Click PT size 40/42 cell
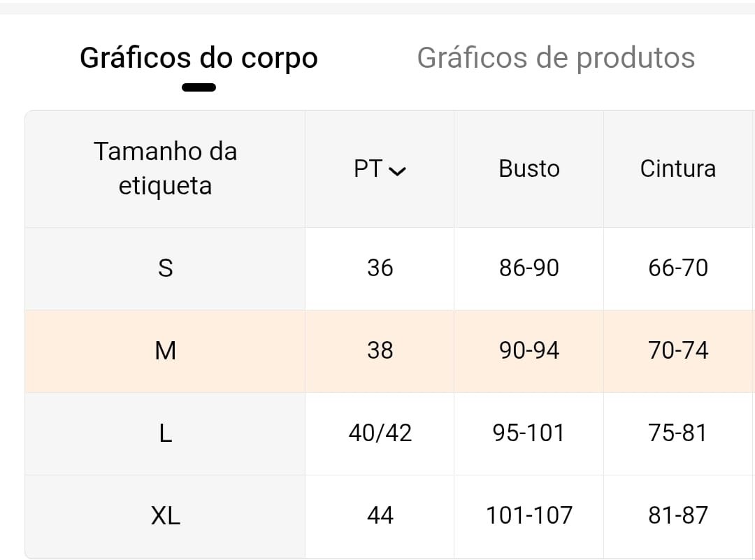This screenshot has height=560, width=755. pyautogui.click(x=380, y=433)
